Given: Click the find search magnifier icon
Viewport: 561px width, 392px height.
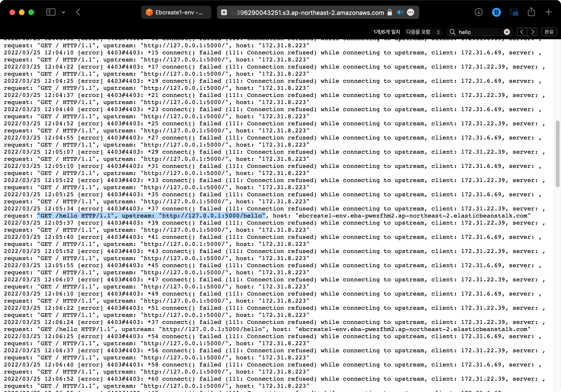Looking at the screenshot, I should tap(452, 32).
